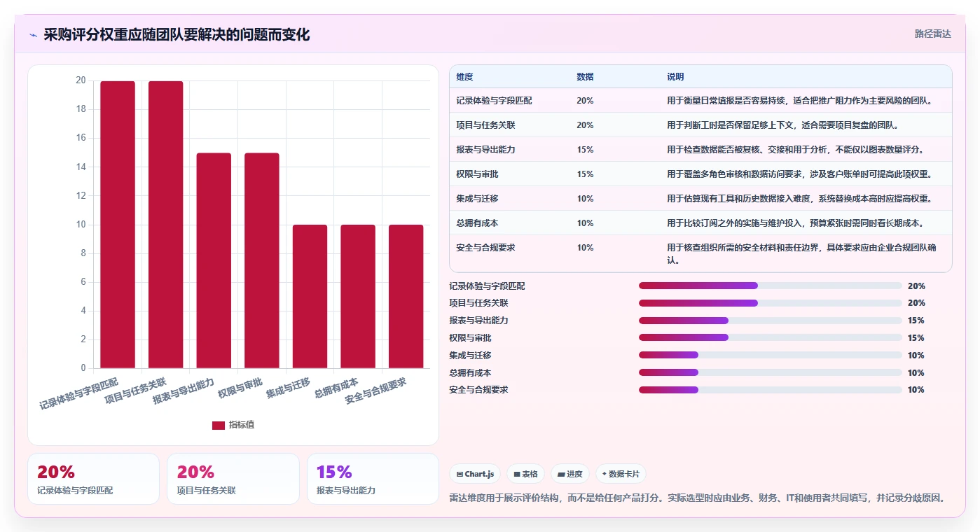980x532 pixels.
Task: Click the 进度 chip
Action: tap(570, 474)
